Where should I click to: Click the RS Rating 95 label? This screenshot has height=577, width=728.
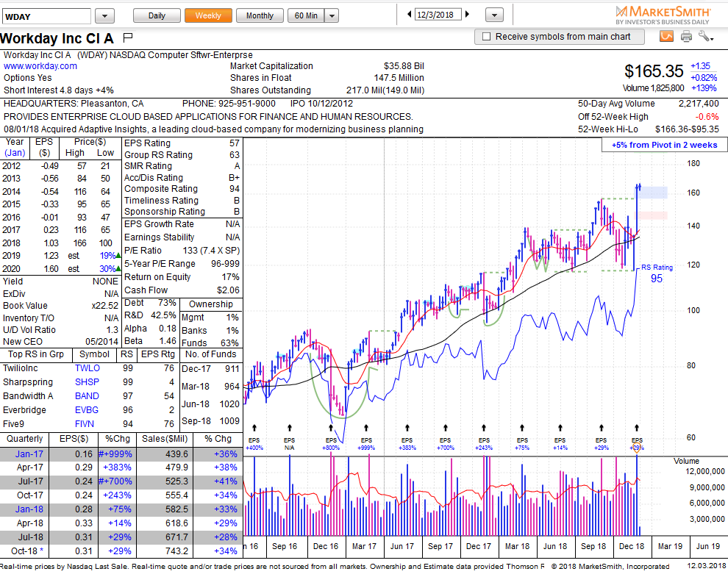click(x=657, y=274)
